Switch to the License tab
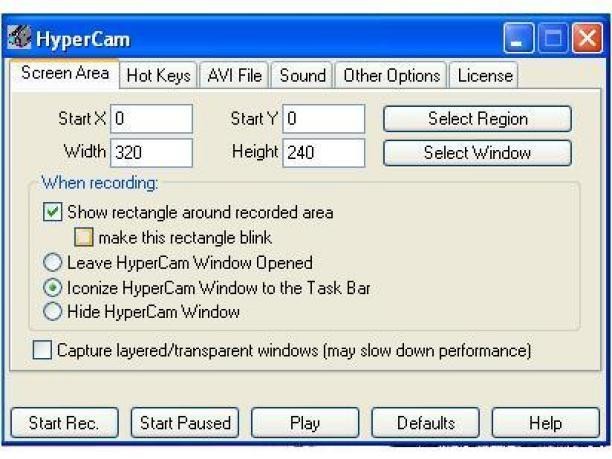The width and height of the screenshot is (612, 459). pos(485,75)
